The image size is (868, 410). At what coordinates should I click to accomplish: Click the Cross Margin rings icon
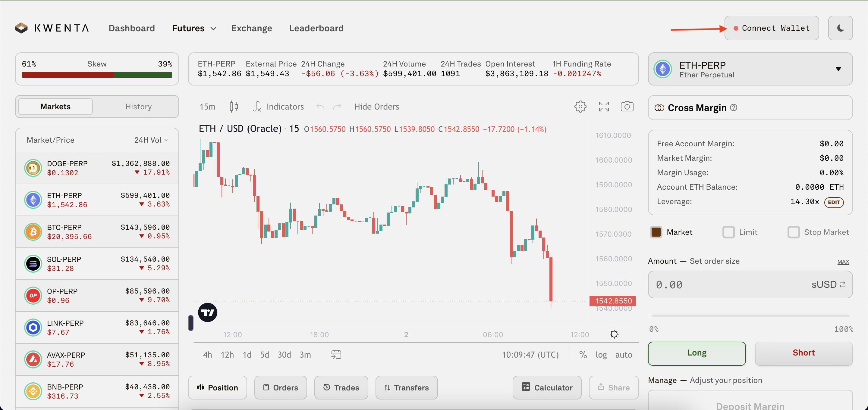coord(659,108)
